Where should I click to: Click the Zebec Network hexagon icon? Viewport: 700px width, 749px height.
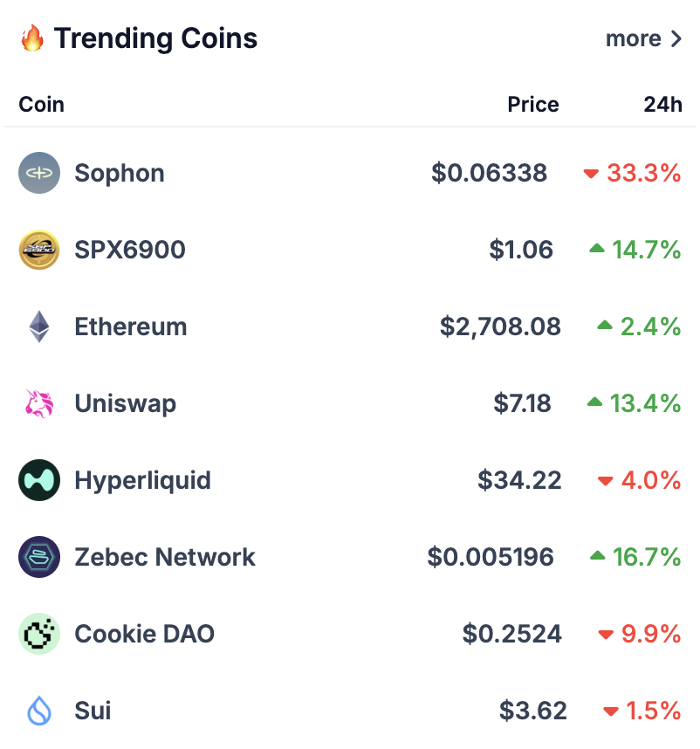click(39, 557)
